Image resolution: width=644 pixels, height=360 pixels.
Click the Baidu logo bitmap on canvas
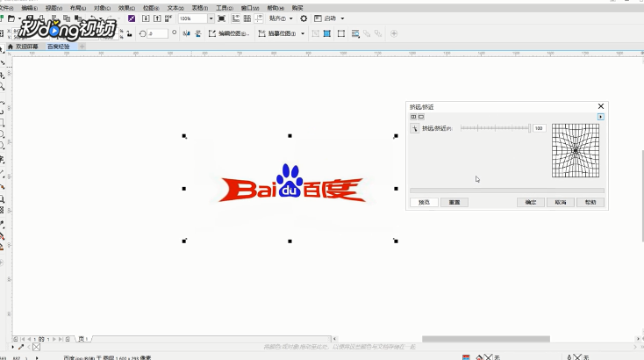pyautogui.click(x=291, y=187)
